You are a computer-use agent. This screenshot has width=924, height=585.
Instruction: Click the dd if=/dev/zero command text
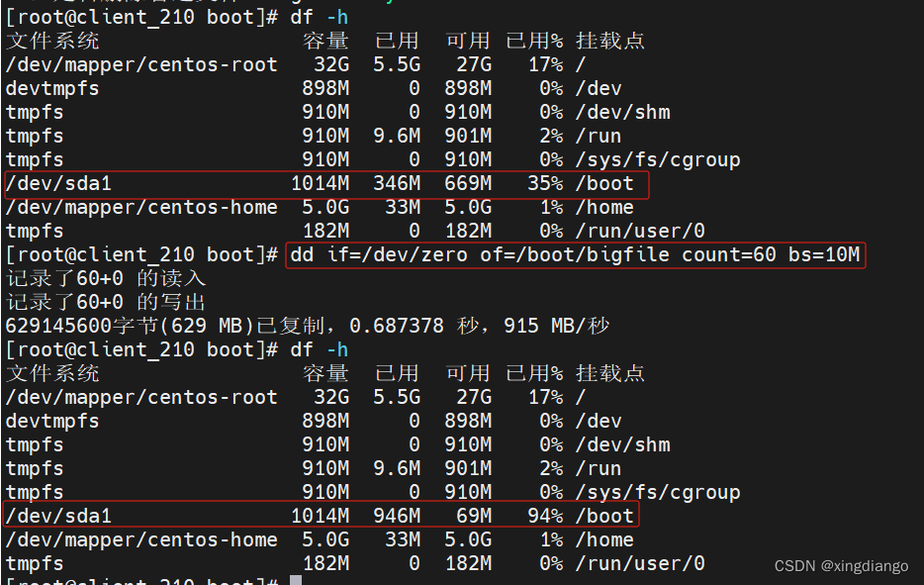coord(574,255)
